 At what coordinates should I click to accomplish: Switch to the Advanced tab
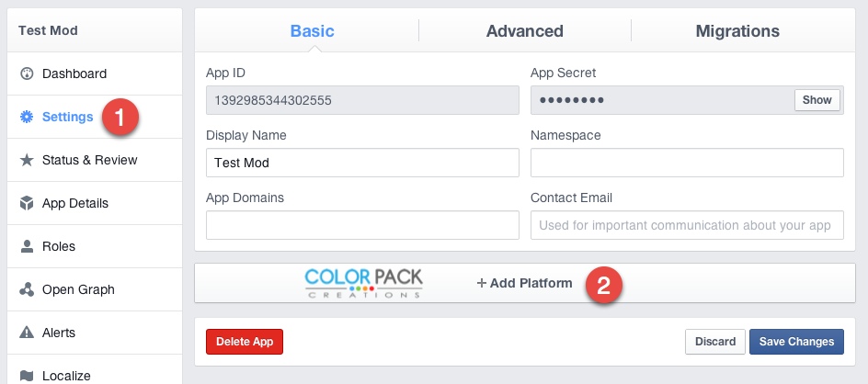coord(525,30)
